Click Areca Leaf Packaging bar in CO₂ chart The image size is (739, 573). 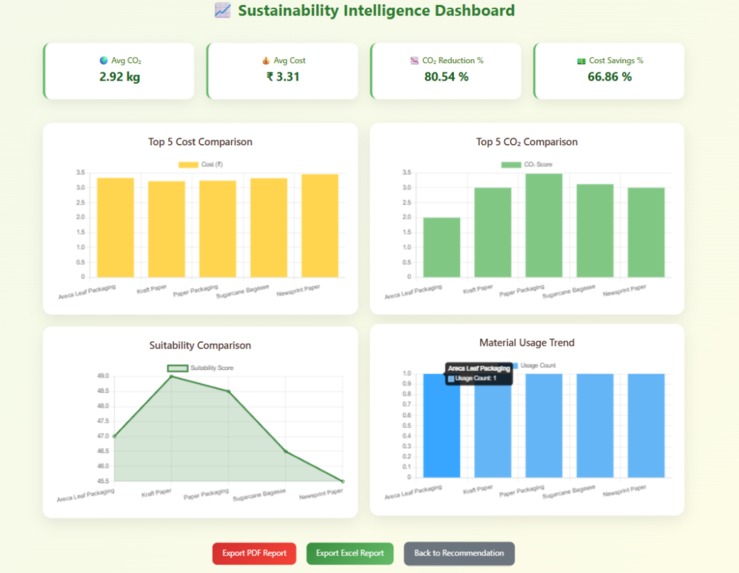(x=442, y=247)
